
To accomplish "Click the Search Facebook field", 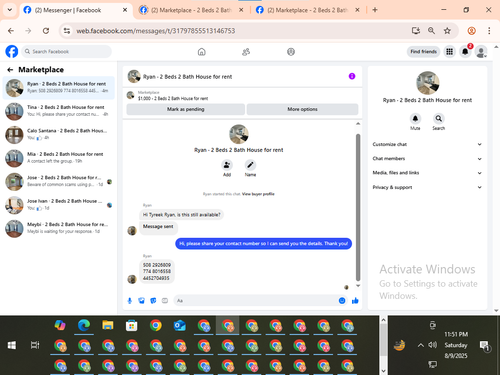I will point(67,52).
